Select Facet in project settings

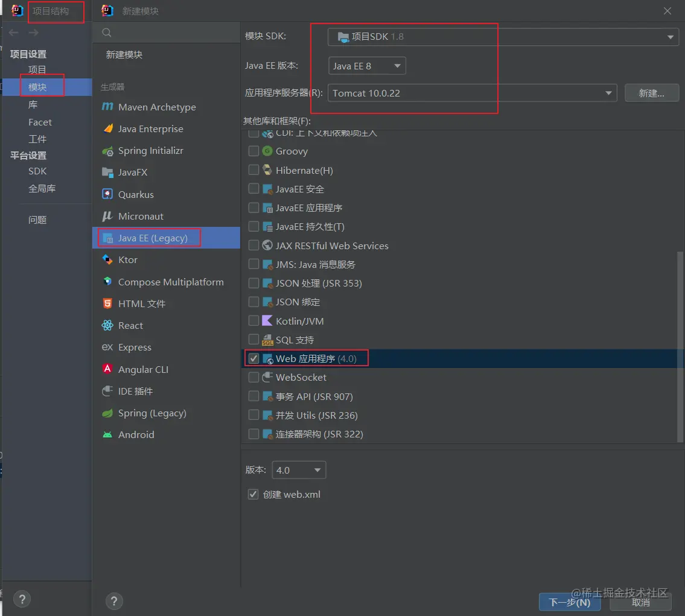tap(40, 122)
